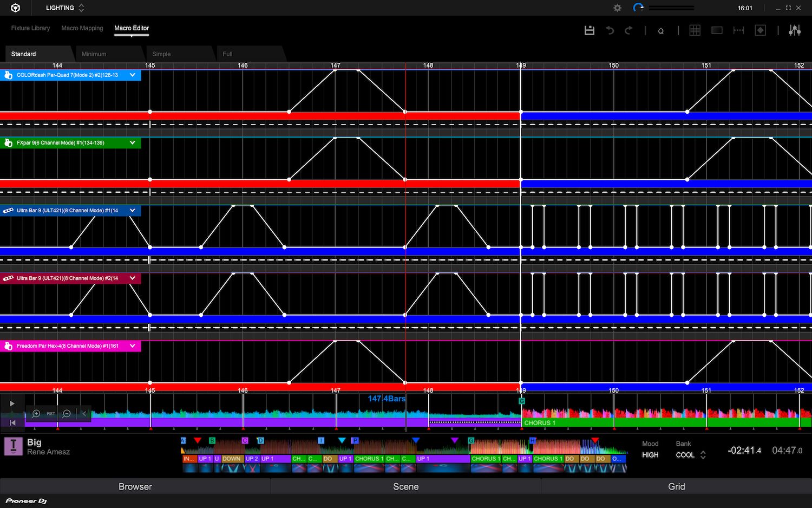The image size is (812, 508).
Task: Expand the Ultra Bar 9 #1 fixture dropdown
Action: (132, 211)
